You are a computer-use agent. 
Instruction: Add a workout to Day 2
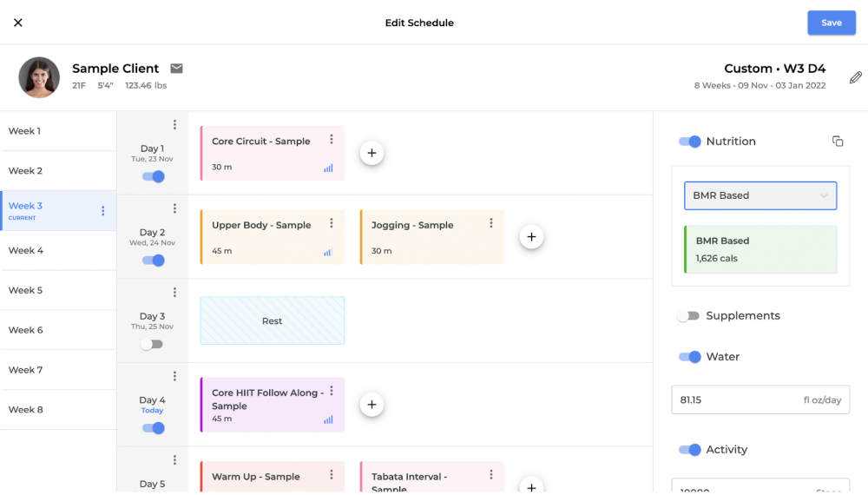pyautogui.click(x=531, y=236)
